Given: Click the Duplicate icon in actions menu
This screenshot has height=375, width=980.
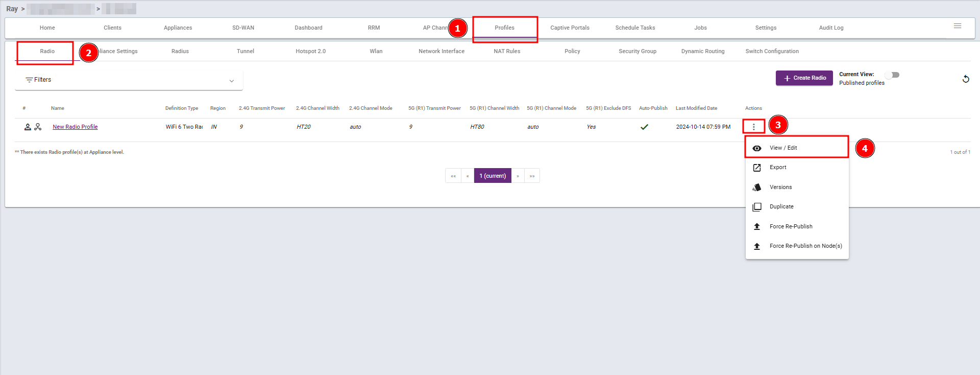Looking at the screenshot, I should (x=757, y=207).
